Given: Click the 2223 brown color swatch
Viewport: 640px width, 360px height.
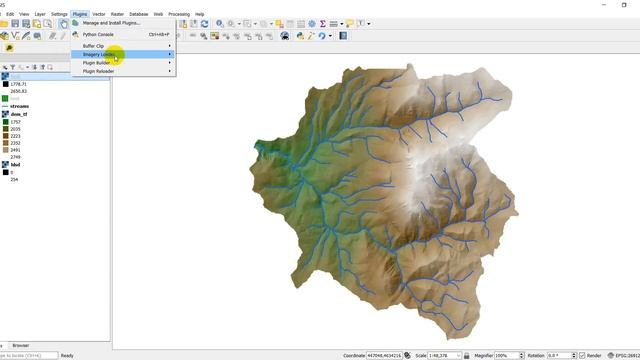Looking at the screenshot, I should point(5,136).
